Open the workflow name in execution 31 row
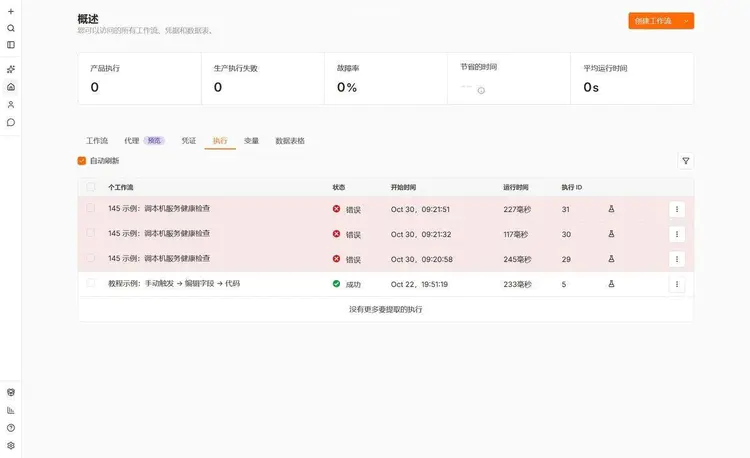 tap(159, 208)
